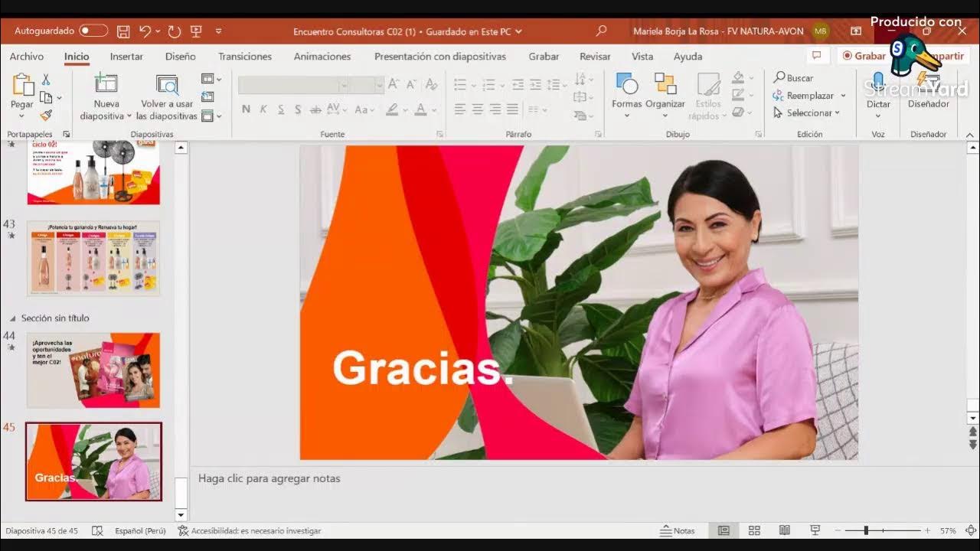
Task: Start slideshow icon in status bar
Action: point(815,530)
